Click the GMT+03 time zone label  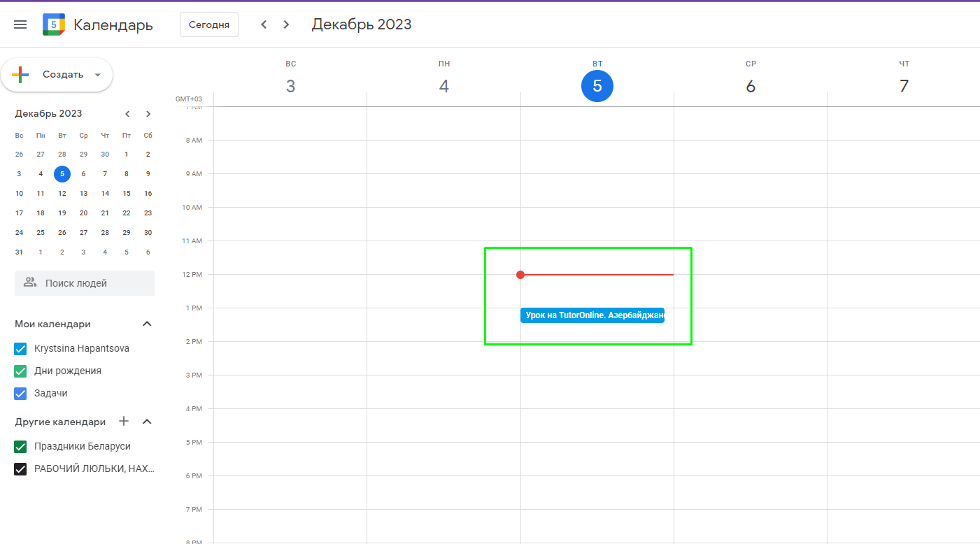(189, 99)
